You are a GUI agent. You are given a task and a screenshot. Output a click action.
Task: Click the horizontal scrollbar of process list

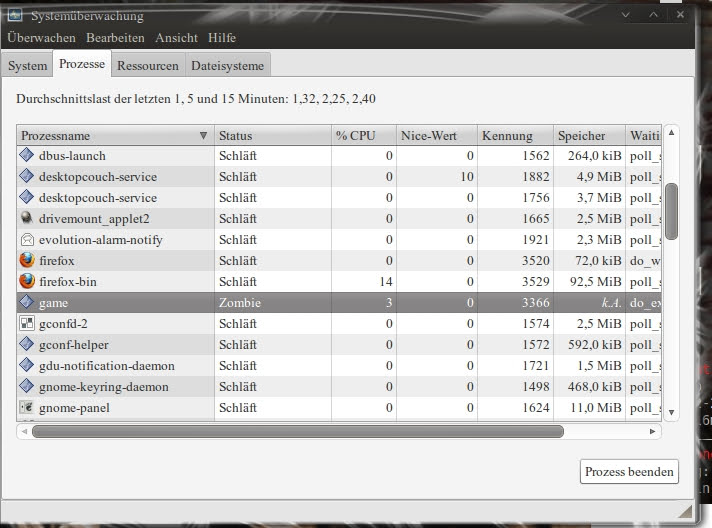(x=298, y=432)
